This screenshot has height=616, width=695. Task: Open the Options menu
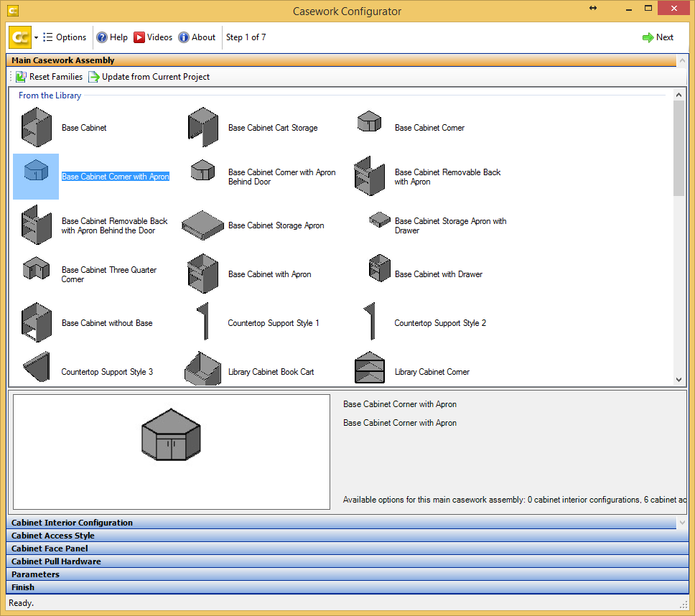pos(65,37)
